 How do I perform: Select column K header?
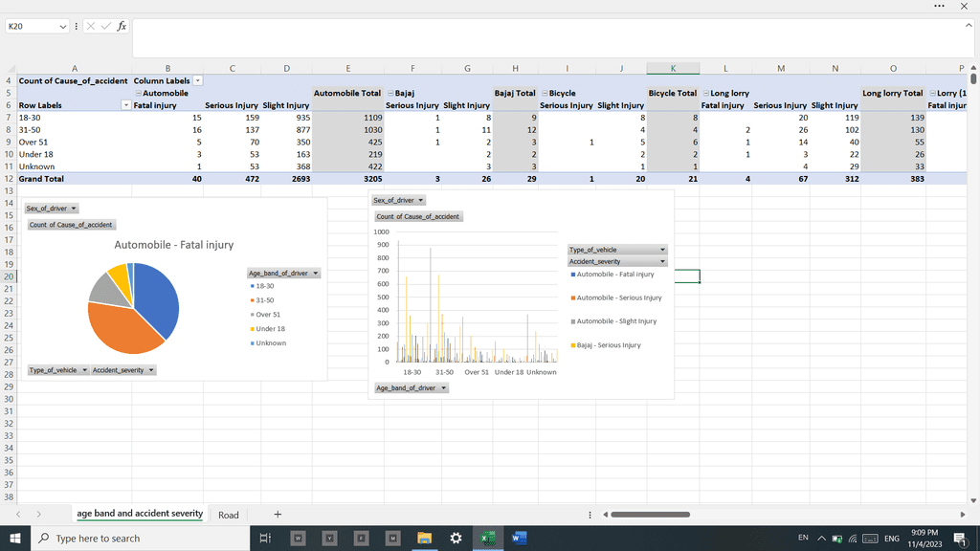(x=673, y=68)
